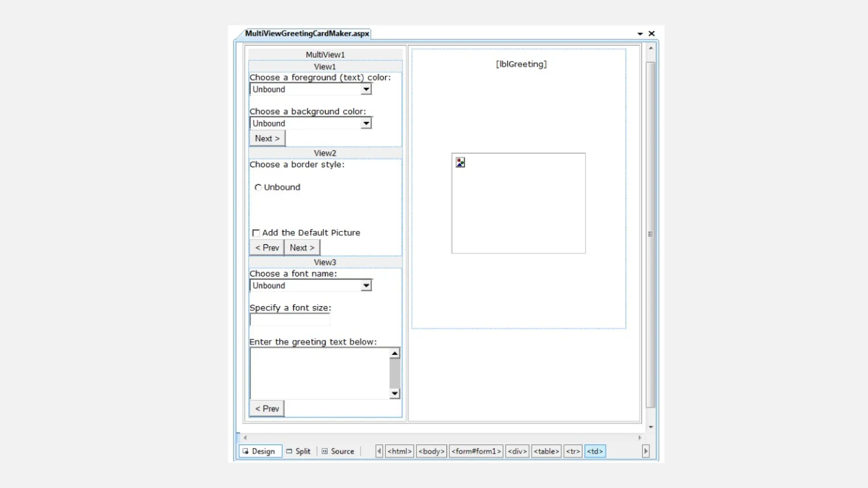Click the tab list dropdown arrow icon
This screenshot has width=868, height=488.
click(640, 33)
